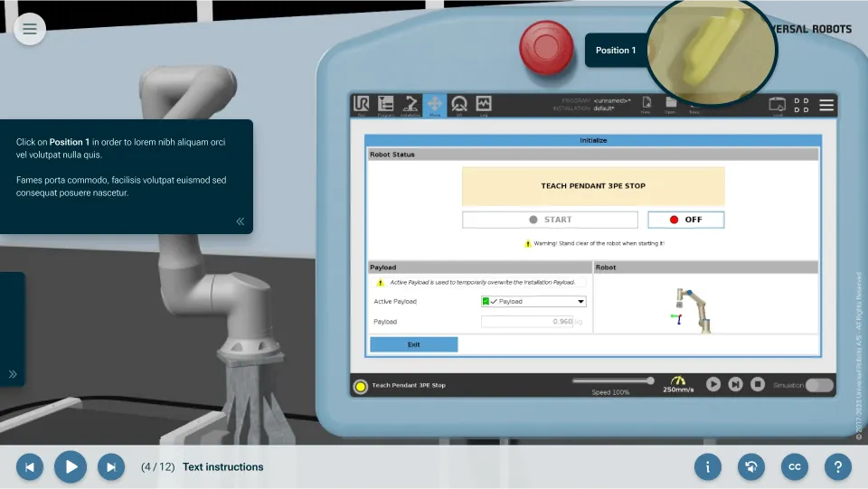Open the Log tab icon
Screen dimensions: 868x489
click(484, 105)
